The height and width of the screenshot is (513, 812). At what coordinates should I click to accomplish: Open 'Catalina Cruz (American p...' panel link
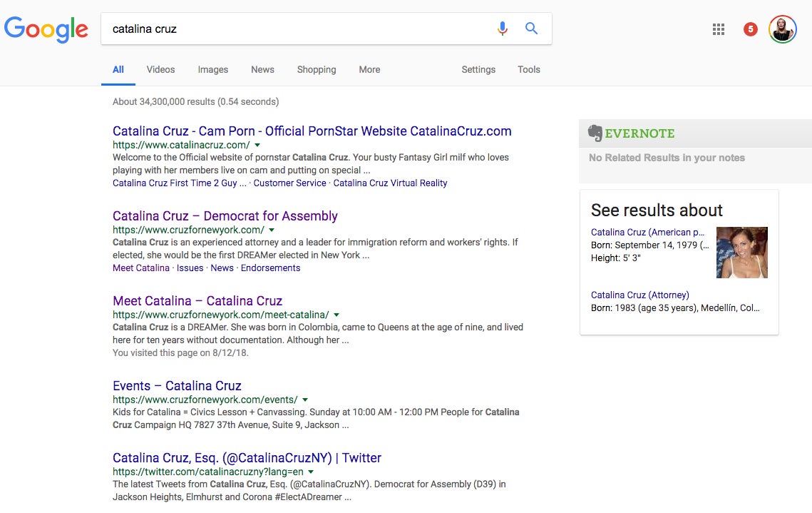(648, 232)
